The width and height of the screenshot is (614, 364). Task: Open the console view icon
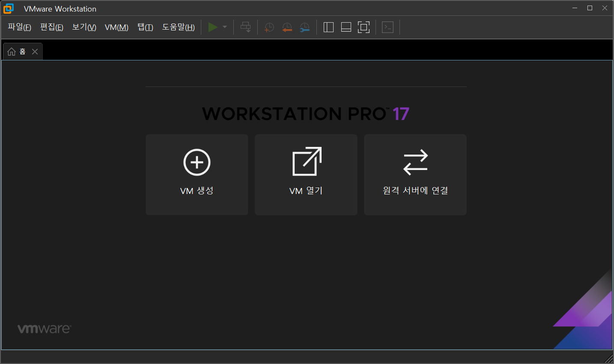click(388, 27)
